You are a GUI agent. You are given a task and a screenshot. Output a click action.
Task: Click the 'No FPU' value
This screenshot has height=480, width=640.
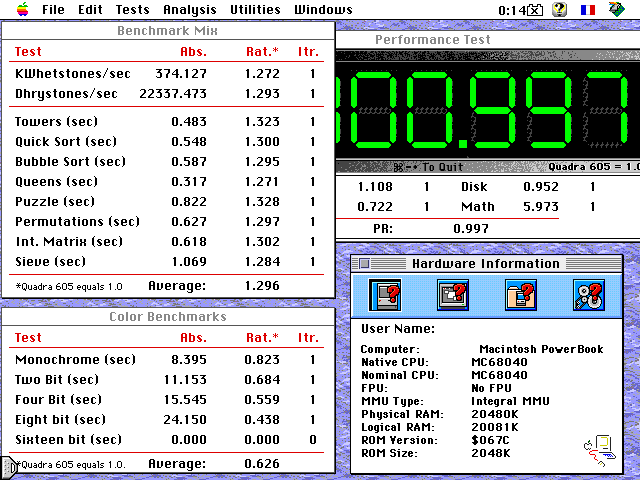(491, 388)
